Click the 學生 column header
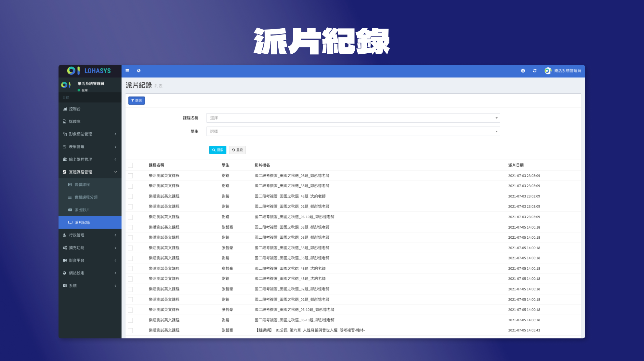This screenshot has height=361, width=644. tap(226, 165)
